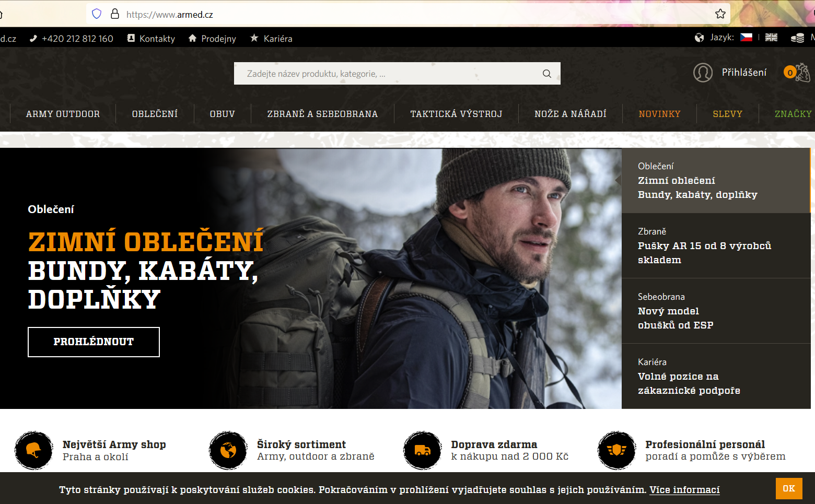Click the currency coins icon
Viewport: 815px width, 504px height.
797,38
